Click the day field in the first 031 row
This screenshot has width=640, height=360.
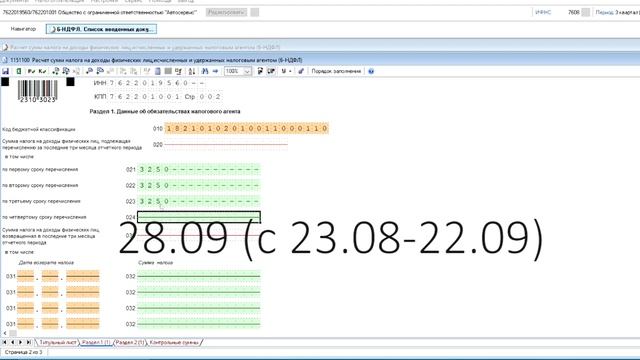pos(25,276)
